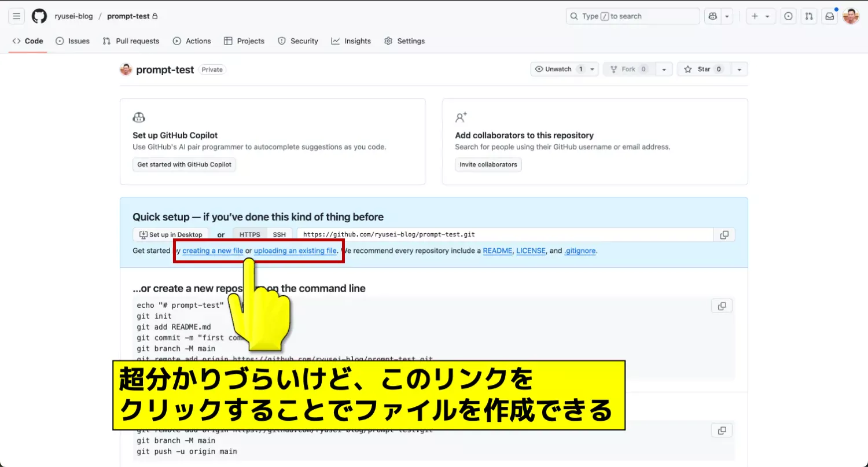This screenshot has height=467, width=868.
Task: Switch to the Issues tab
Action: pyautogui.click(x=73, y=41)
